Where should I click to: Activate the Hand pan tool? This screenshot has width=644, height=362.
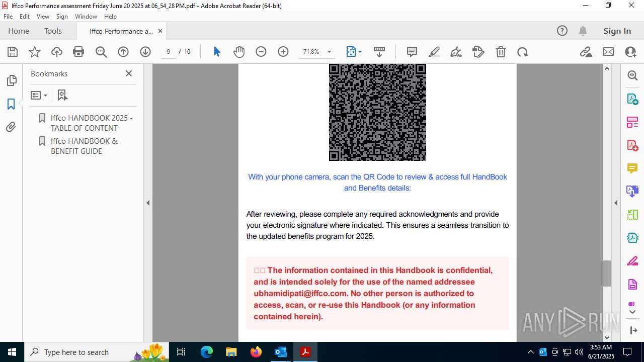[239, 52]
